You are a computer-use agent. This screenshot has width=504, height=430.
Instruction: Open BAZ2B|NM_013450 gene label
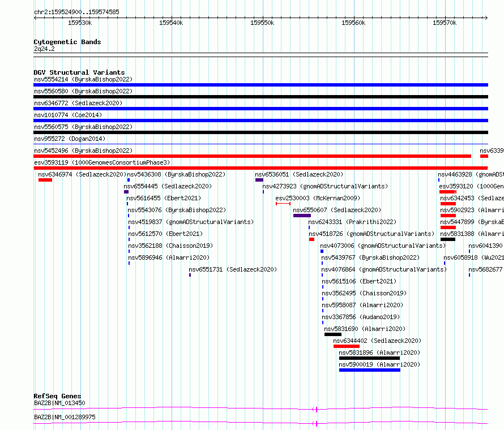pyautogui.click(x=60, y=403)
